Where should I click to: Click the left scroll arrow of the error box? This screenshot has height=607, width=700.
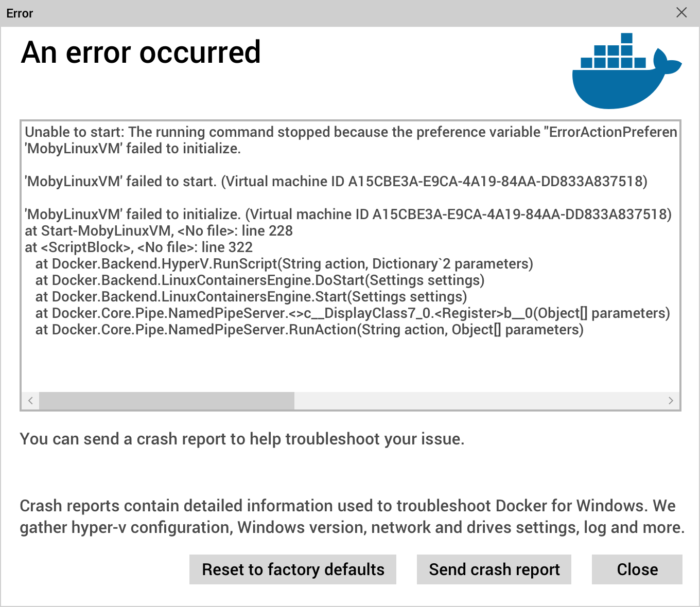(31, 401)
